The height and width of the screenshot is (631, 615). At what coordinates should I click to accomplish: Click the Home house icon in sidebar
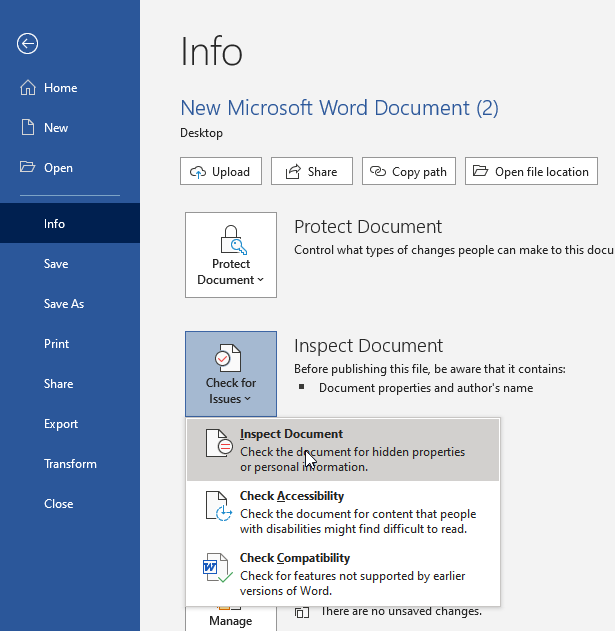pyautogui.click(x=28, y=87)
